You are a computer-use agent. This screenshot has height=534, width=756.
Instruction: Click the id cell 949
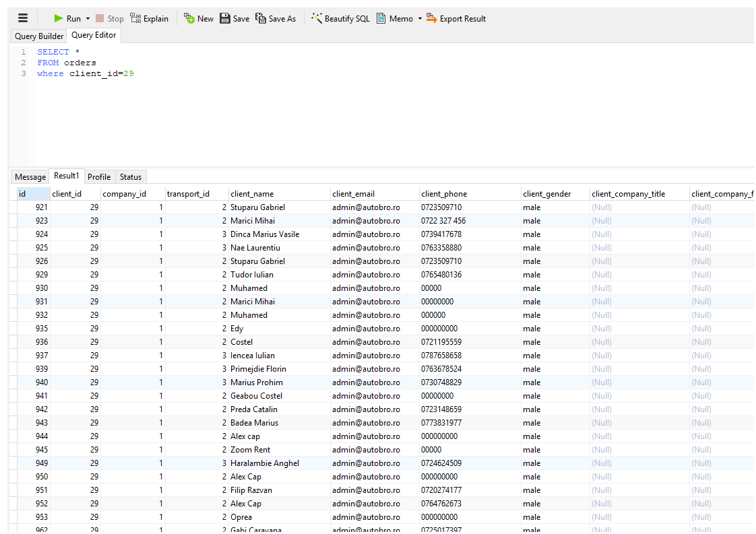pyautogui.click(x=33, y=463)
